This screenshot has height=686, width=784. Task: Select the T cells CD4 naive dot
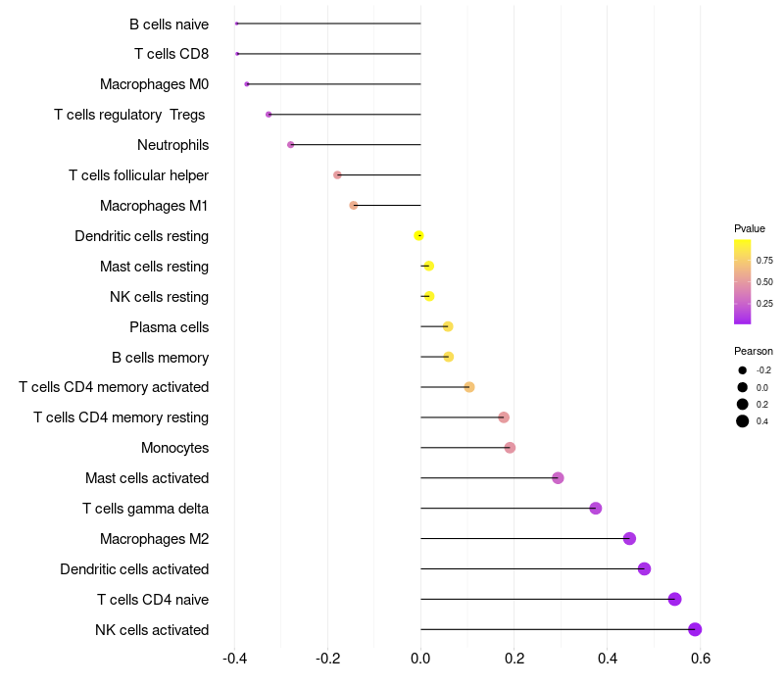(674, 599)
